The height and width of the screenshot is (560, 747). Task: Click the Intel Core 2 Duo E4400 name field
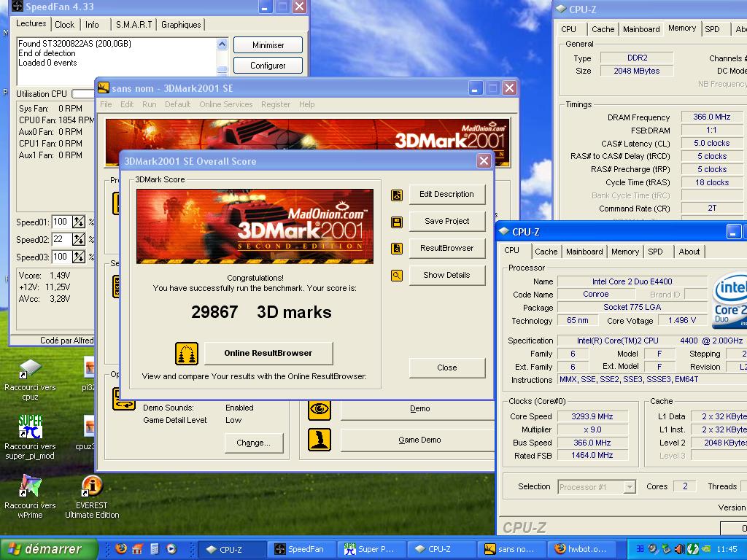point(632,282)
